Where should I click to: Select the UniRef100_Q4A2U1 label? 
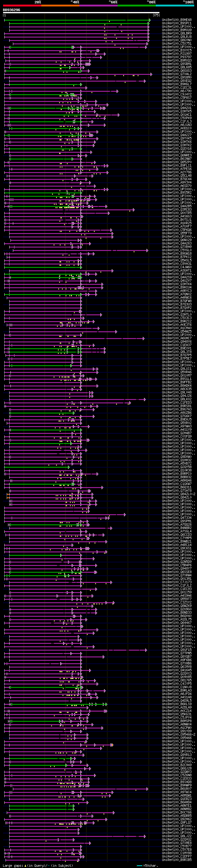[177, 108]
